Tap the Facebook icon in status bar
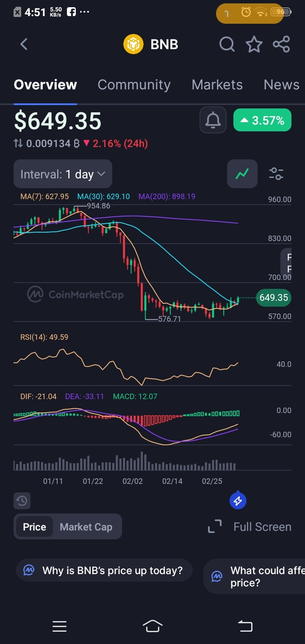Screen dimensions: 305x644 click(71, 12)
